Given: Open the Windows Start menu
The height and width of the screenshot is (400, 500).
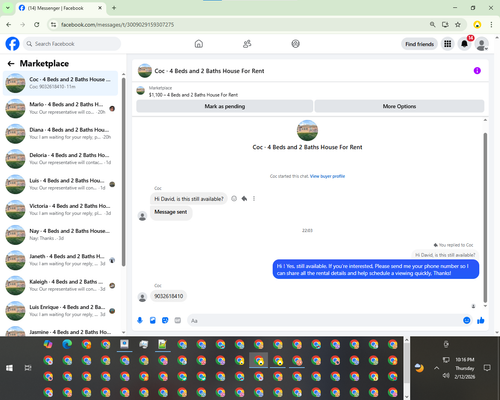Looking at the screenshot, I should coord(9,368).
